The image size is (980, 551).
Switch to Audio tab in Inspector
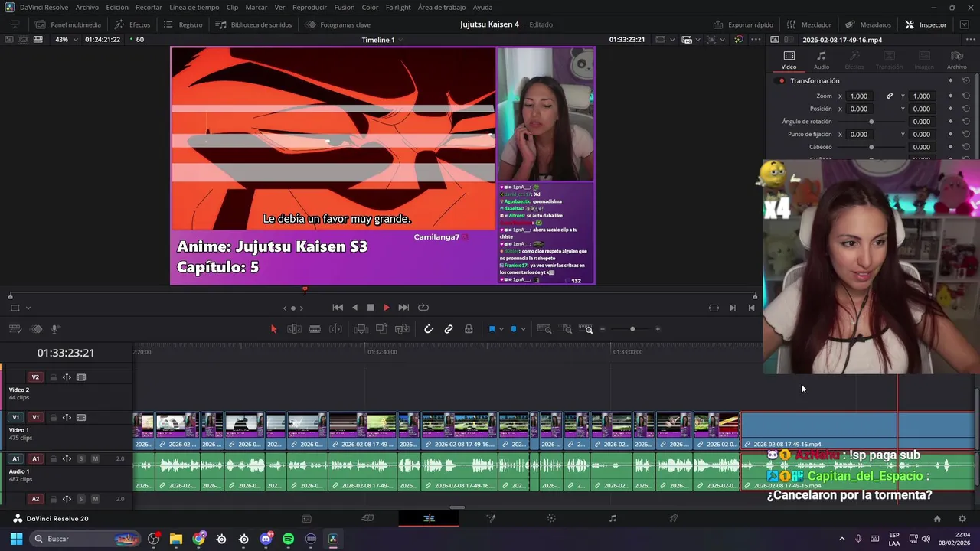[821, 60]
